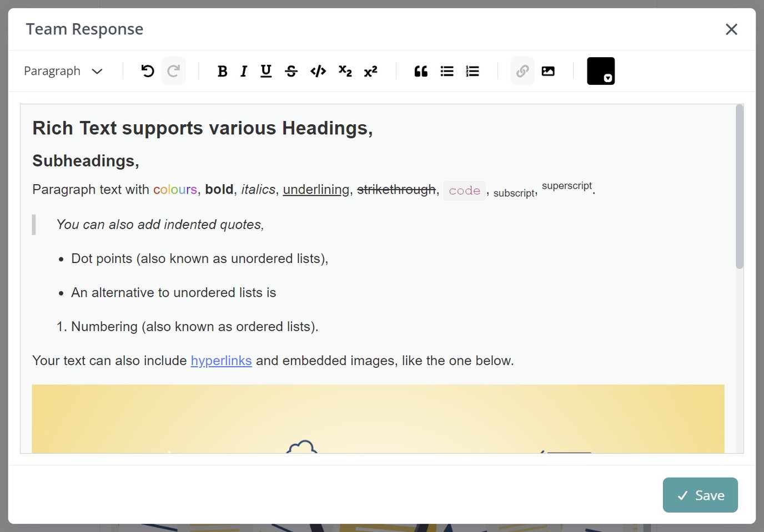Create an ordered numbered list
Screen dimensions: 764x532
[472, 70]
